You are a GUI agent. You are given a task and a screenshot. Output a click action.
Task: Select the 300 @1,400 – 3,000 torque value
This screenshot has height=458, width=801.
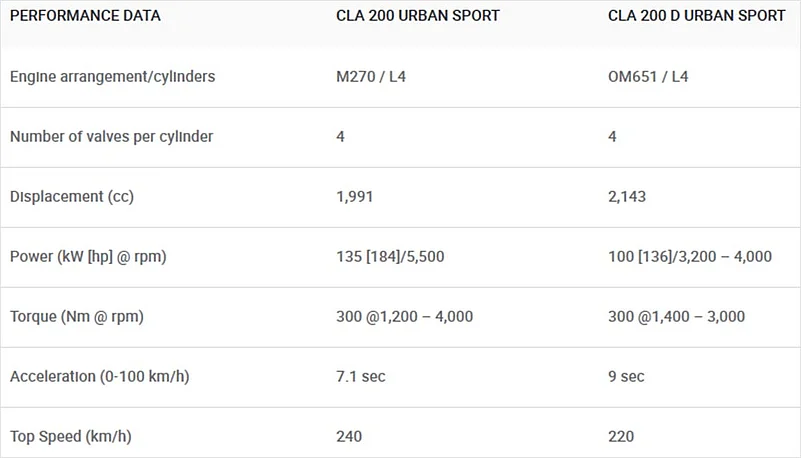[x=676, y=317]
